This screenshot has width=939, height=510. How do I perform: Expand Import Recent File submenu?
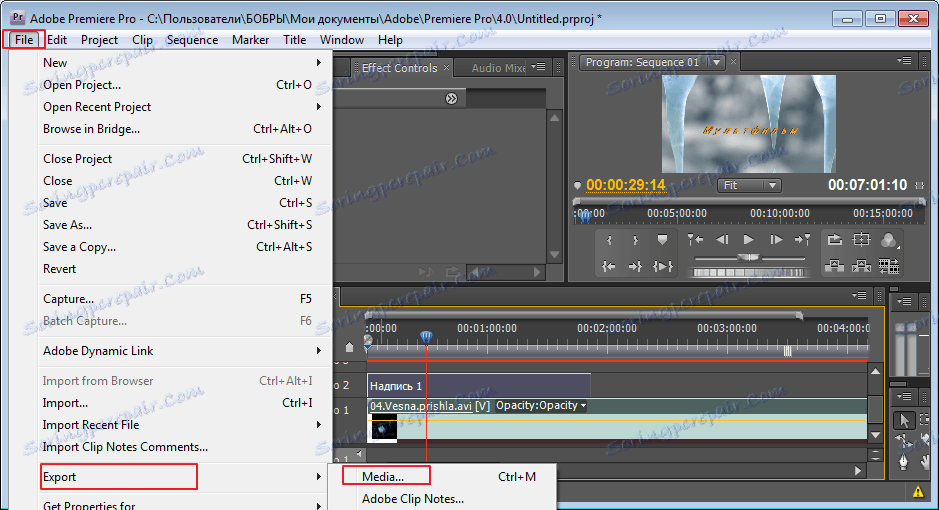click(x=184, y=425)
